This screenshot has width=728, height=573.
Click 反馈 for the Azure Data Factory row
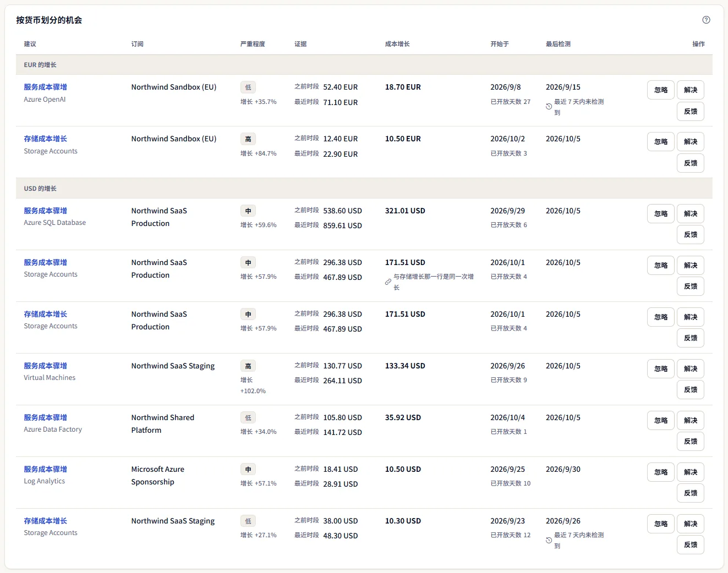tap(691, 442)
